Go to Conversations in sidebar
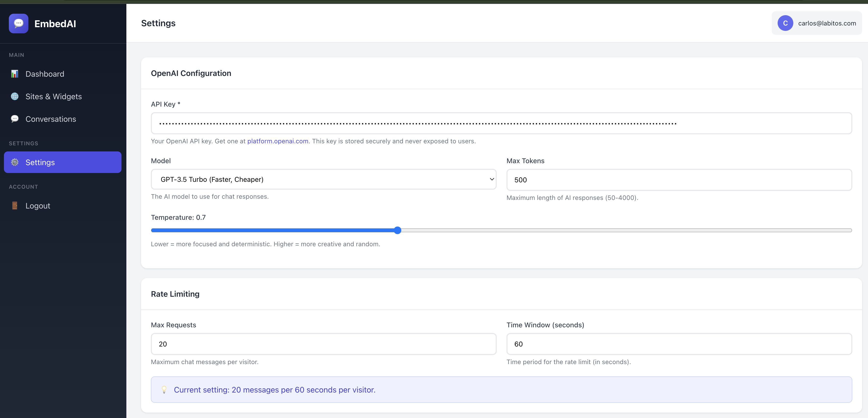Screen dimensions: 868x418 [51, 119]
